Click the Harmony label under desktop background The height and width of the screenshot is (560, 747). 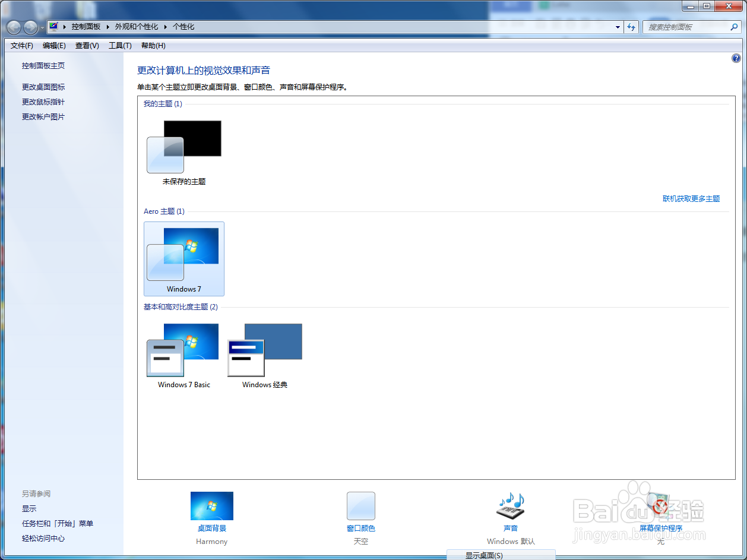[212, 542]
